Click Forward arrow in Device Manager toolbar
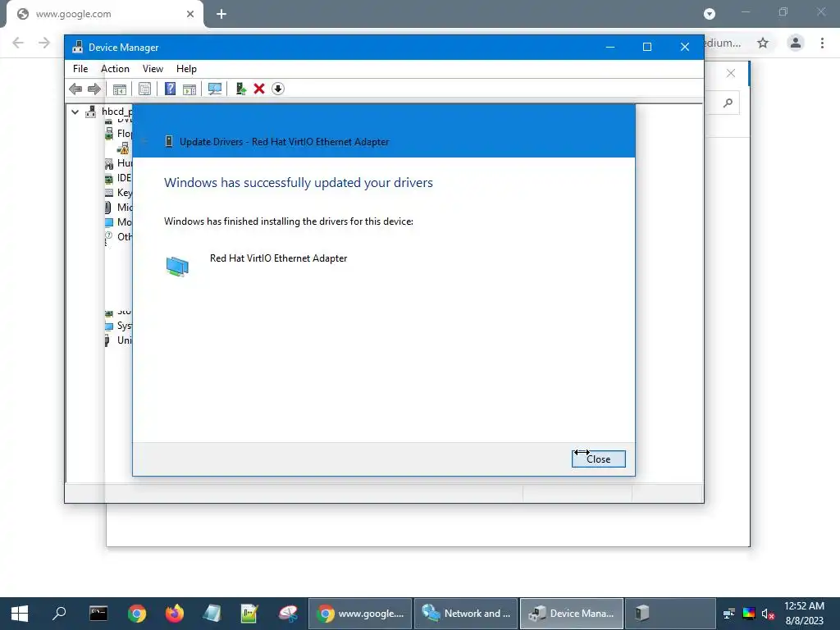 [x=94, y=89]
